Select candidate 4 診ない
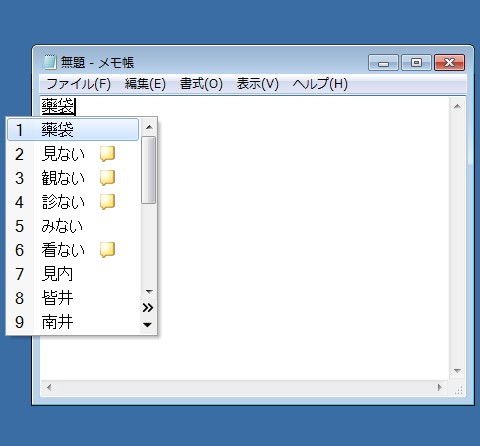480x446 pixels. pyautogui.click(x=73, y=202)
